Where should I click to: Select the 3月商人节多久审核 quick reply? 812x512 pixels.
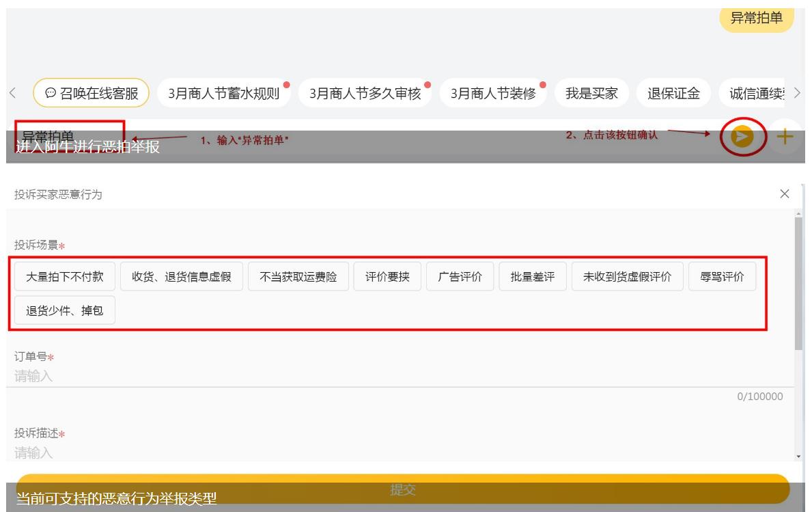365,94
